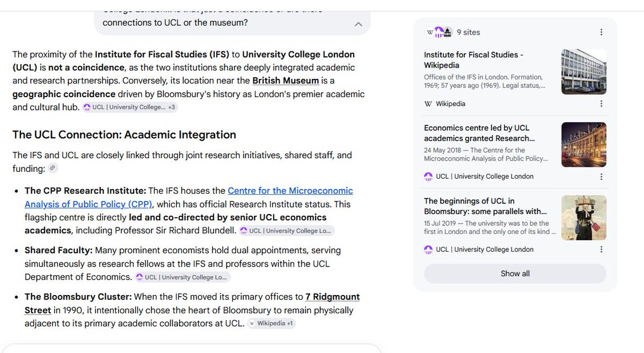Screen dimensions: 644x353
Task: Click heading 'The UCL Connection: Academic Integration'
Action: pyautogui.click(x=125, y=135)
